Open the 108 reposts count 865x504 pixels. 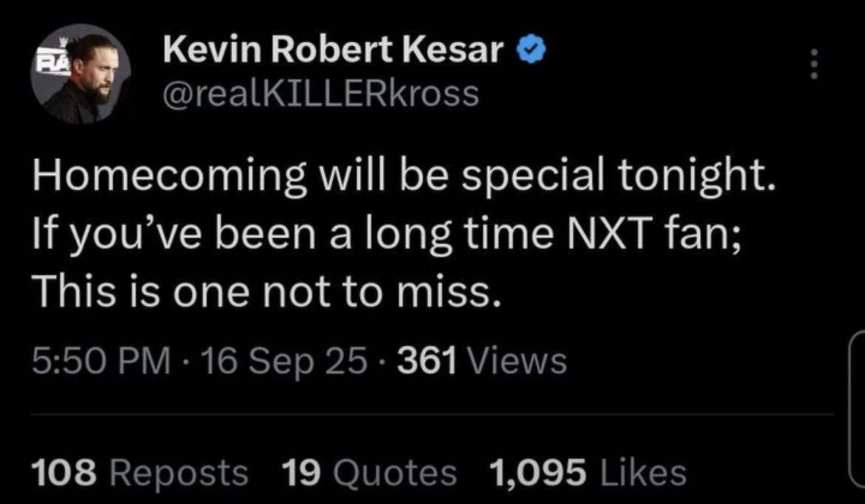(64, 473)
